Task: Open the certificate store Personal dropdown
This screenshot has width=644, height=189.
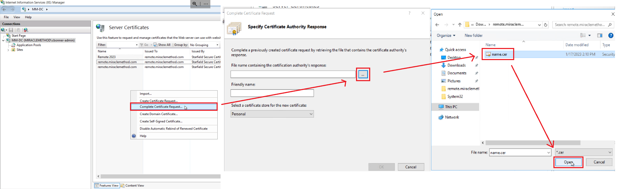Action: [272, 114]
